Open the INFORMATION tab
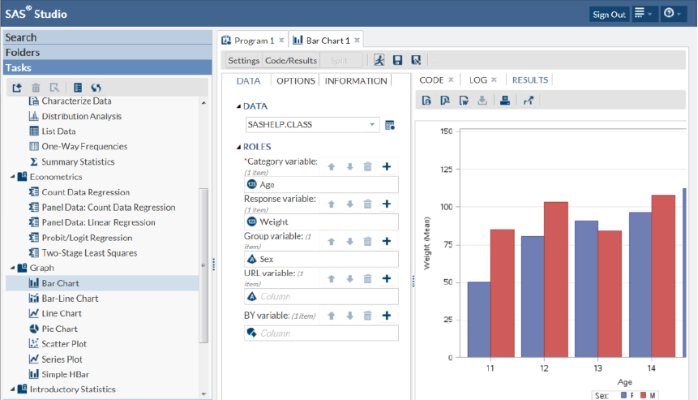Viewport: 698px width, 400px height. (x=356, y=81)
